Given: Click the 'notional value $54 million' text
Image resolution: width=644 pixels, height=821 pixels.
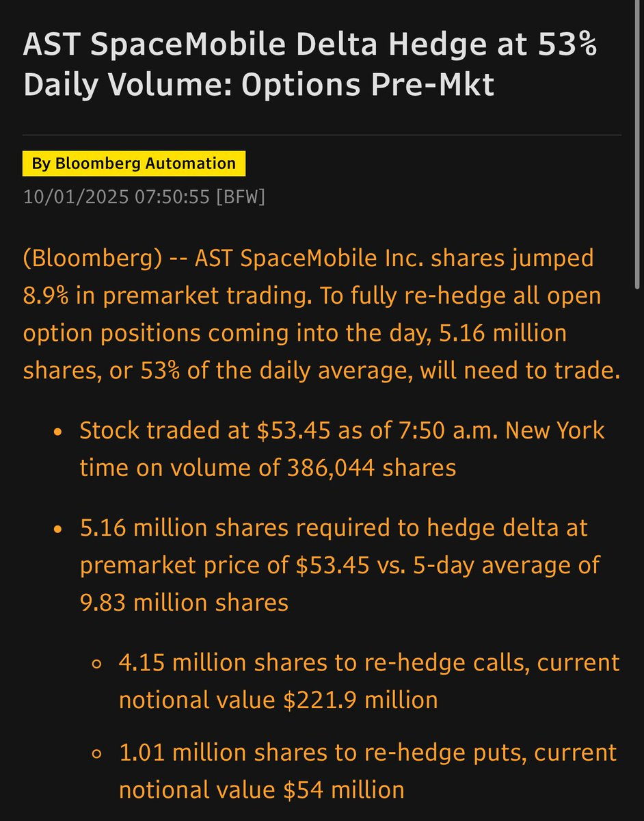Looking at the screenshot, I should tap(262, 790).
